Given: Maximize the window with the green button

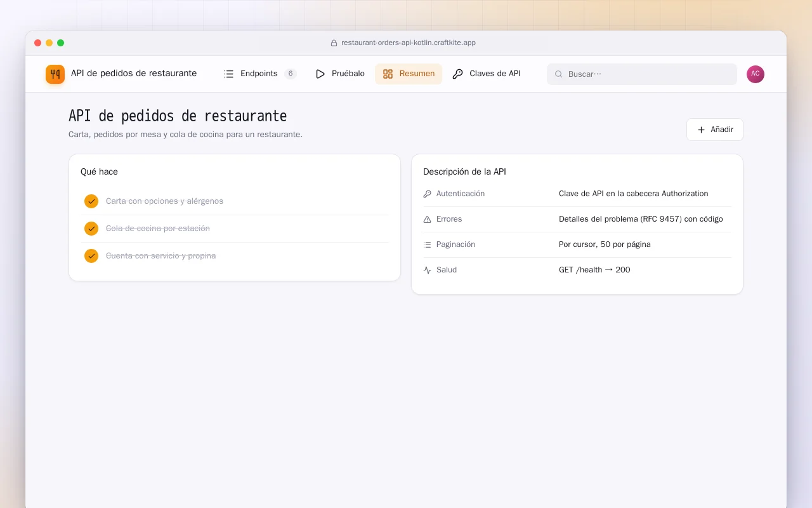Looking at the screenshot, I should click(x=61, y=43).
